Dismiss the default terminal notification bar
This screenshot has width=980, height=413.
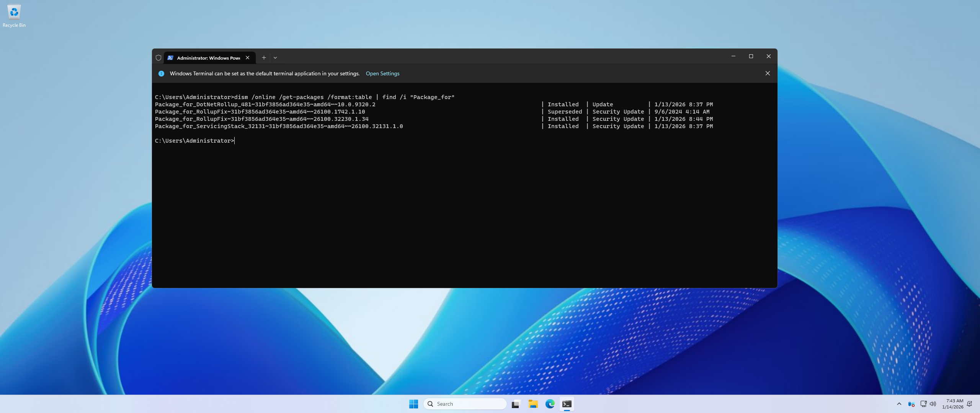[768, 73]
